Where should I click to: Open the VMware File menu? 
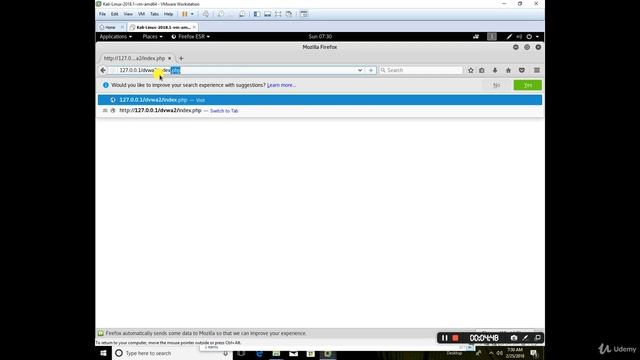coord(102,14)
